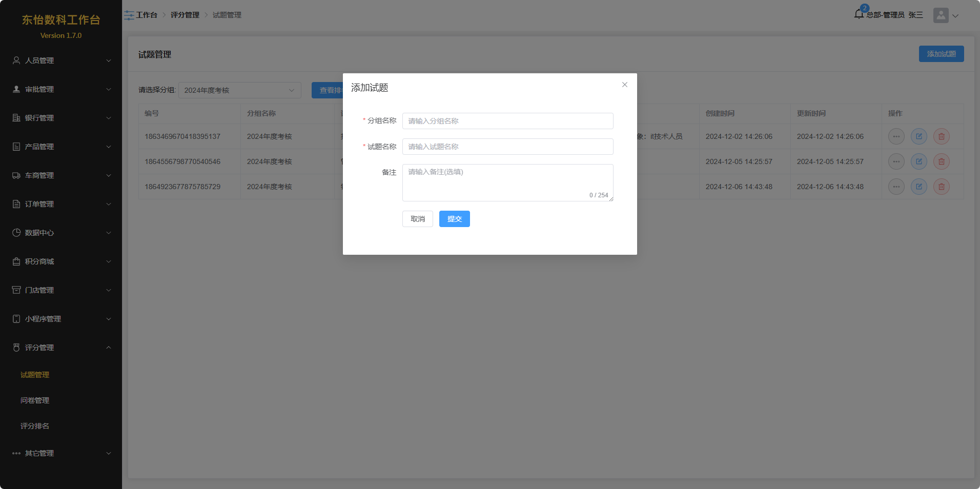
Task: Click the 试题名称 input field
Action: pos(507,147)
